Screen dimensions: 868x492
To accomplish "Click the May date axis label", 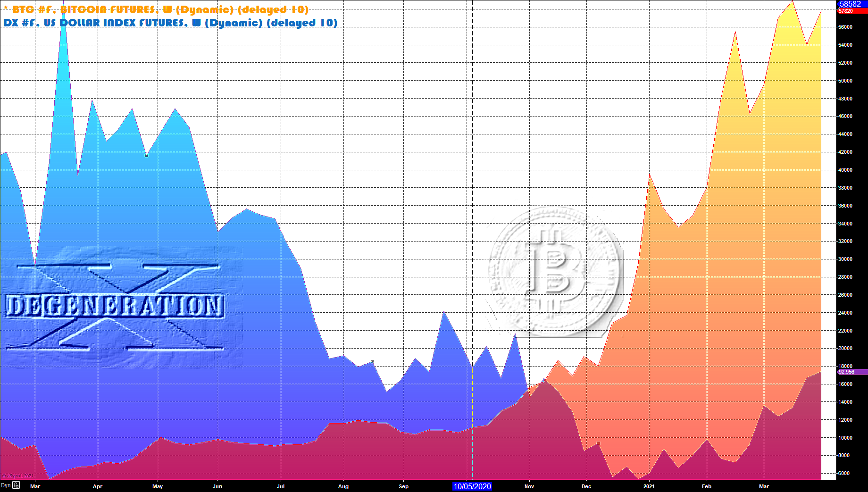I will 158,486.
